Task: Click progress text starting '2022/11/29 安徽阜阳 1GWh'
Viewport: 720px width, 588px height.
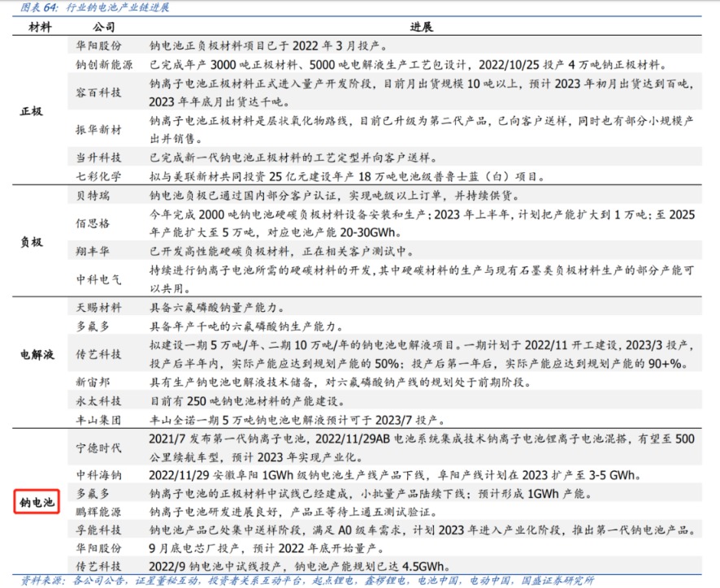Action: click(396, 475)
